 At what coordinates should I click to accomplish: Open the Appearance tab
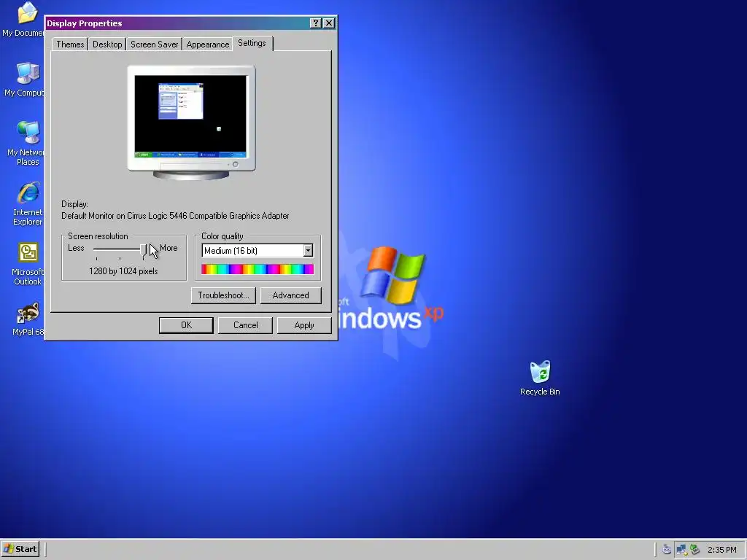click(208, 44)
